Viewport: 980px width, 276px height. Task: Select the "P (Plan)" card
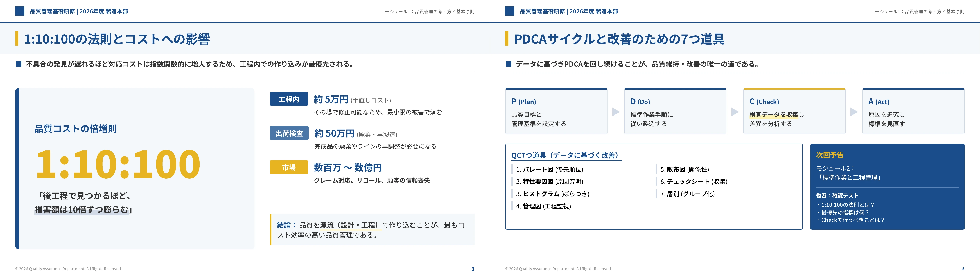(556, 111)
